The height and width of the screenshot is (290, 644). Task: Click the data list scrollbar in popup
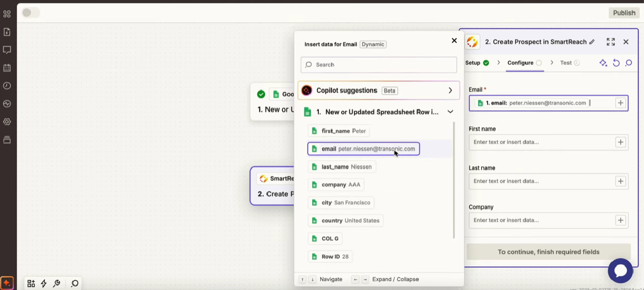[x=454, y=180]
